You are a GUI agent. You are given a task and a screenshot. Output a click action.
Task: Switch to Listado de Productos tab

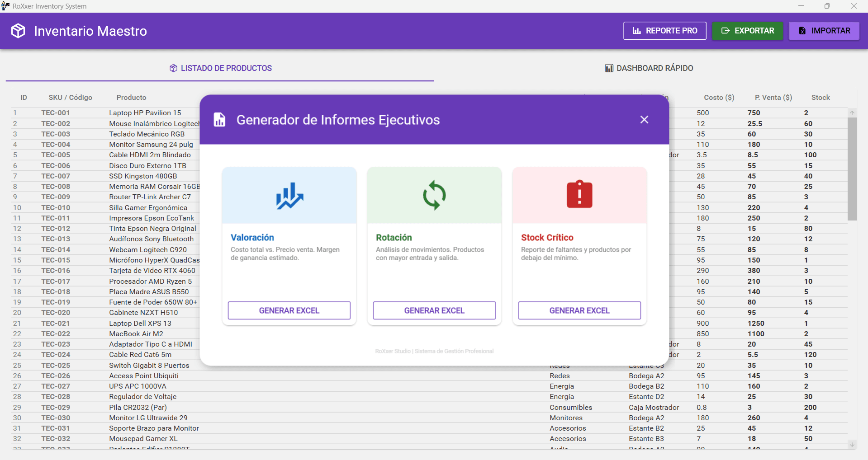[x=220, y=68]
